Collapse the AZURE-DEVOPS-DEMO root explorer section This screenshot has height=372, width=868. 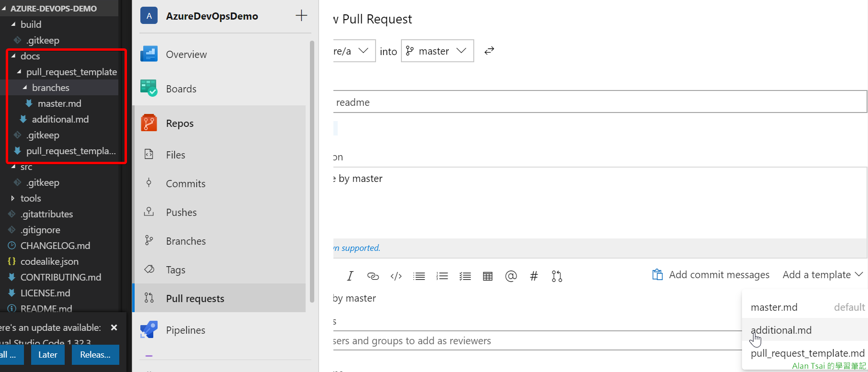pos(4,8)
